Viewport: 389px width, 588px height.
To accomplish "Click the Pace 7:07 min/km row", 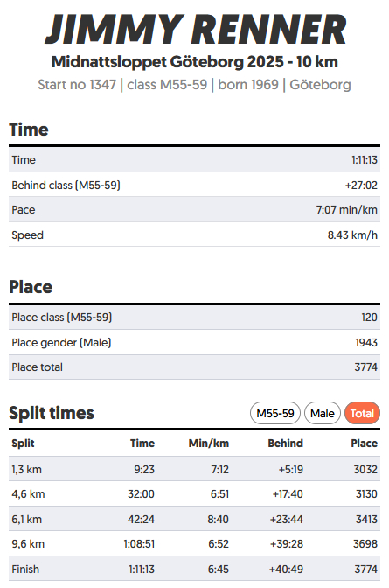I will pos(194,209).
